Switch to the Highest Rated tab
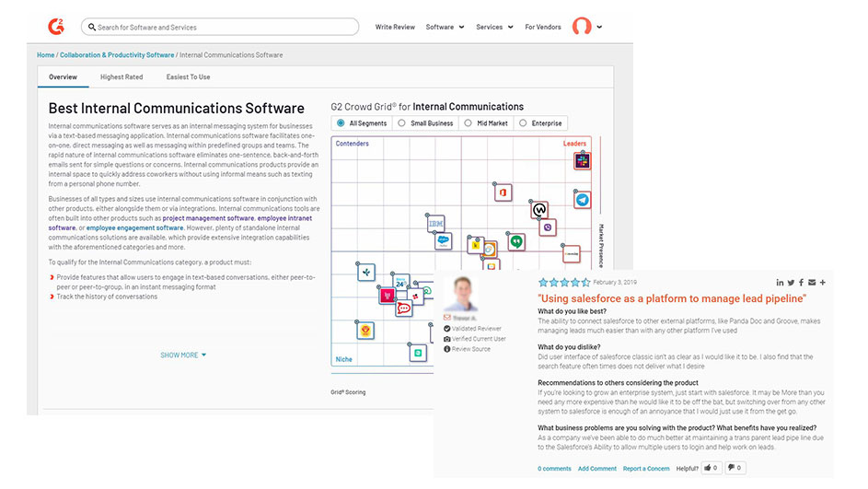The image size is (868, 489). [x=122, y=77]
